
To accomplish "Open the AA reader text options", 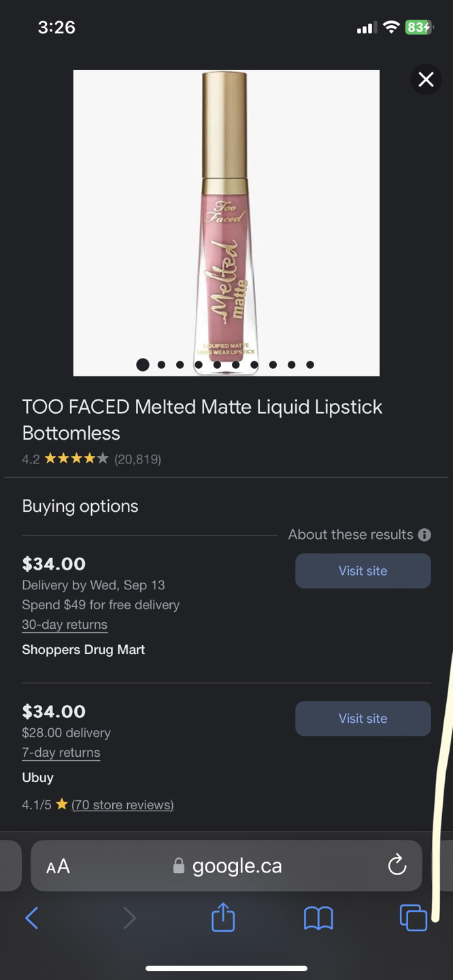I will point(58,866).
